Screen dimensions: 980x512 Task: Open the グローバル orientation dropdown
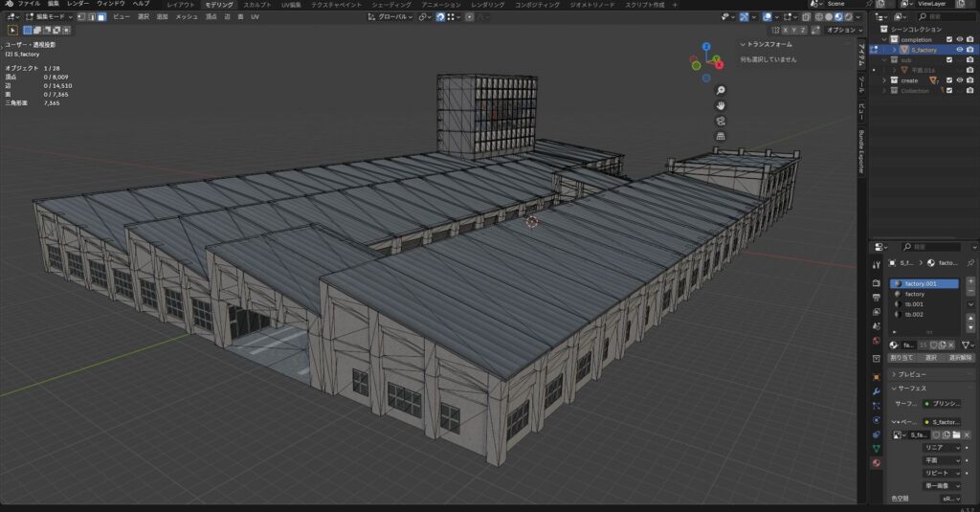tap(395, 16)
